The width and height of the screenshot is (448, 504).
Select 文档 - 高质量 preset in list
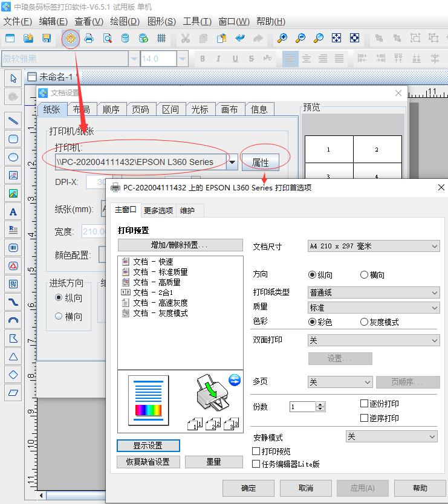156,282
